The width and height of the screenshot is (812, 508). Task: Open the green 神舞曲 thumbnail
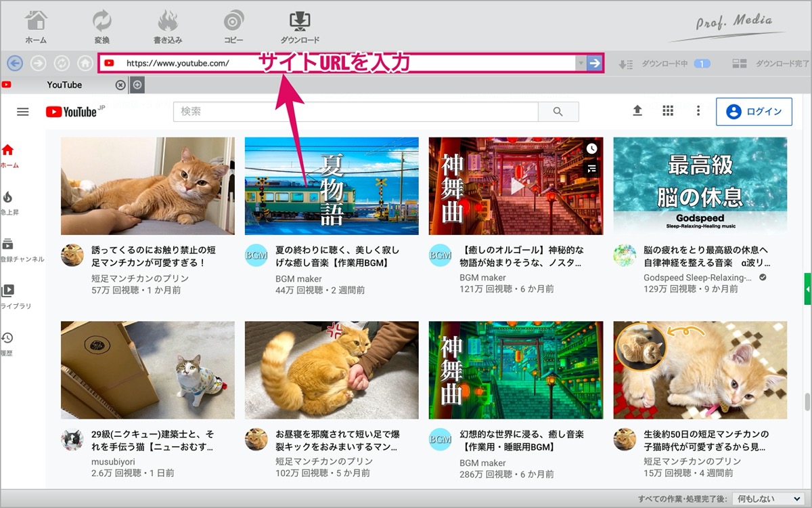[x=516, y=371]
